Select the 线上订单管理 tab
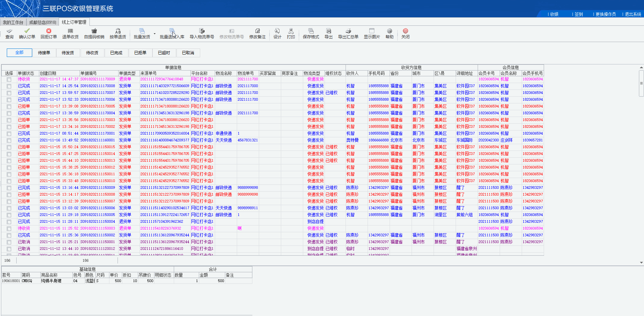Image resolution: width=644 pixels, height=316 pixels. coord(74,22)
